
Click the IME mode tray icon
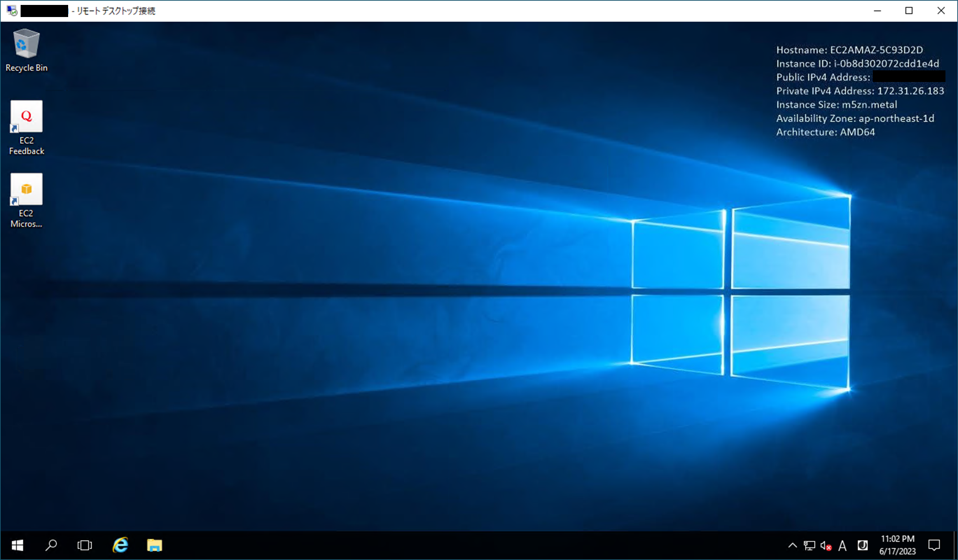(x=862, y=545)
